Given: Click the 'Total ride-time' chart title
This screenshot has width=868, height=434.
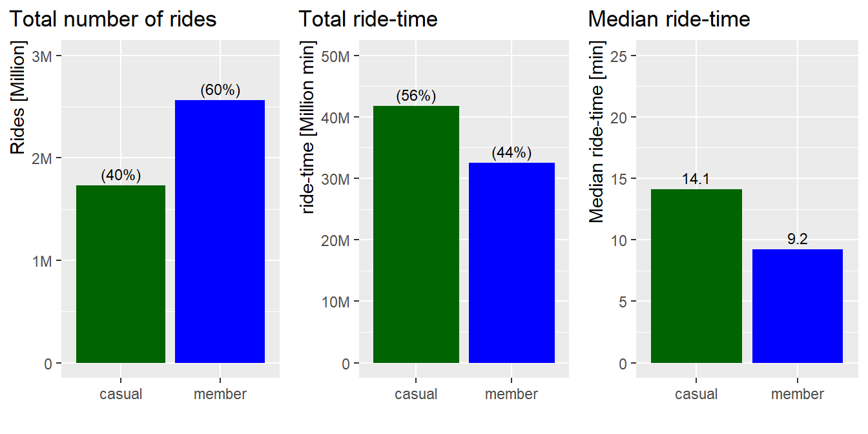Looking at the screenshot, I should point(368,19).
